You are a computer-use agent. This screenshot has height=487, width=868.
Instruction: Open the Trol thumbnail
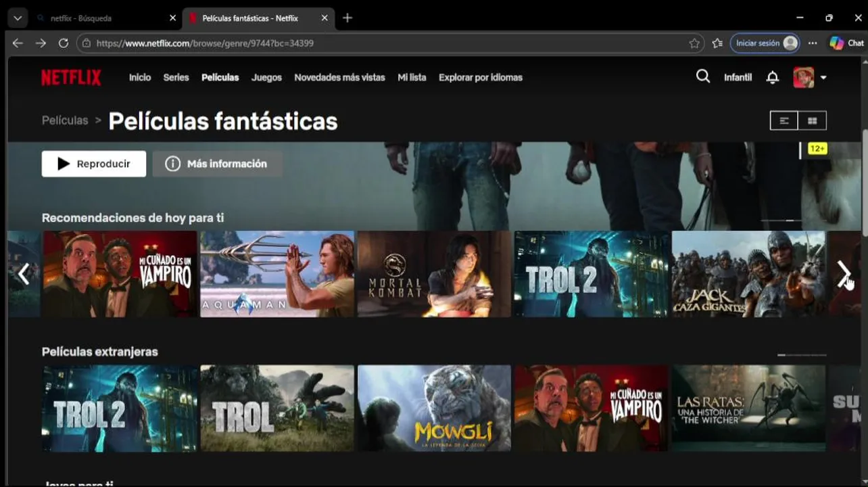(277, 409)
